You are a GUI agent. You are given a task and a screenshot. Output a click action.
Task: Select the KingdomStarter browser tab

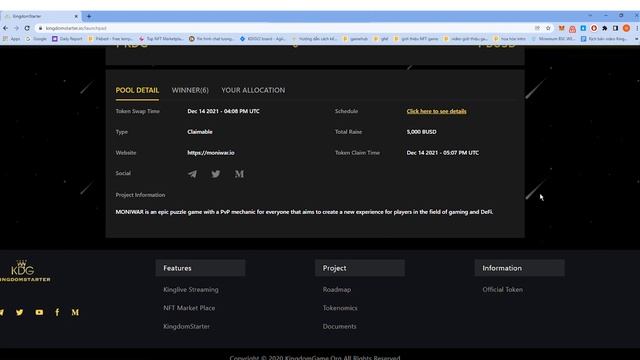41,16
